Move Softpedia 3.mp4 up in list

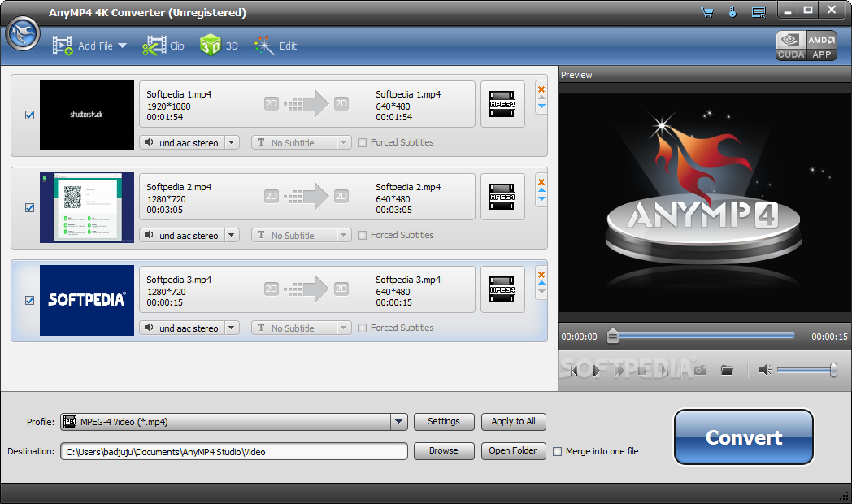pyautogui.click(x=541, y=283)
